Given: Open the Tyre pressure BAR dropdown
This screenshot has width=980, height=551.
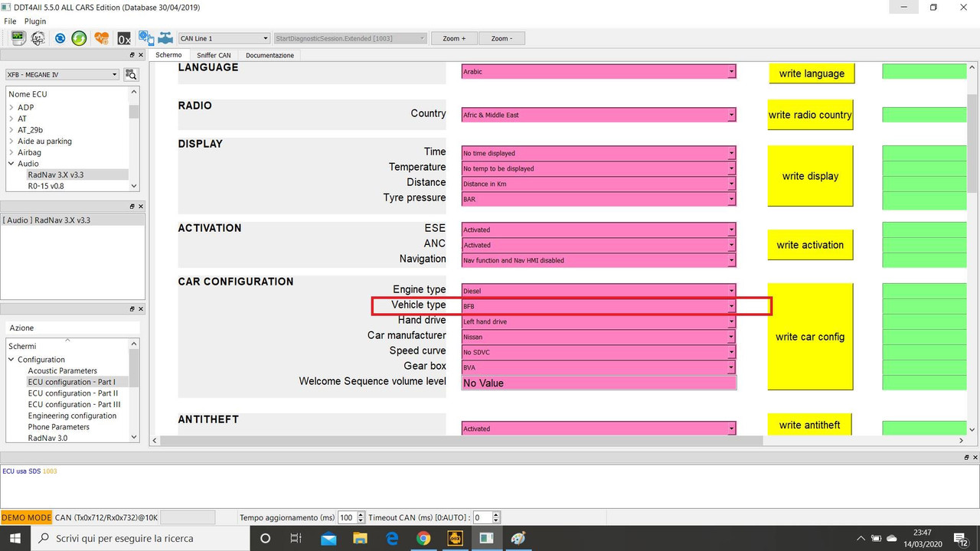Looking at the screenshot, I should (599, 199).
